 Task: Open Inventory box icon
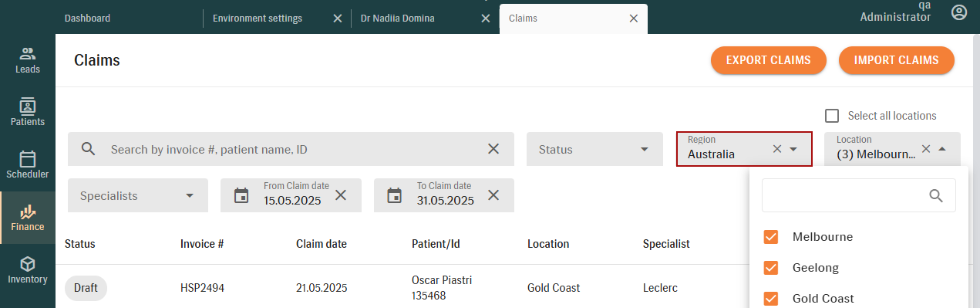coord(28,264)
